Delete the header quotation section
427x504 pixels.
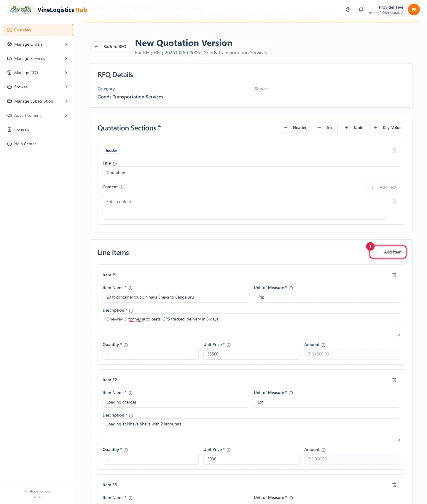pyautogui.click(x=394, y=150)
